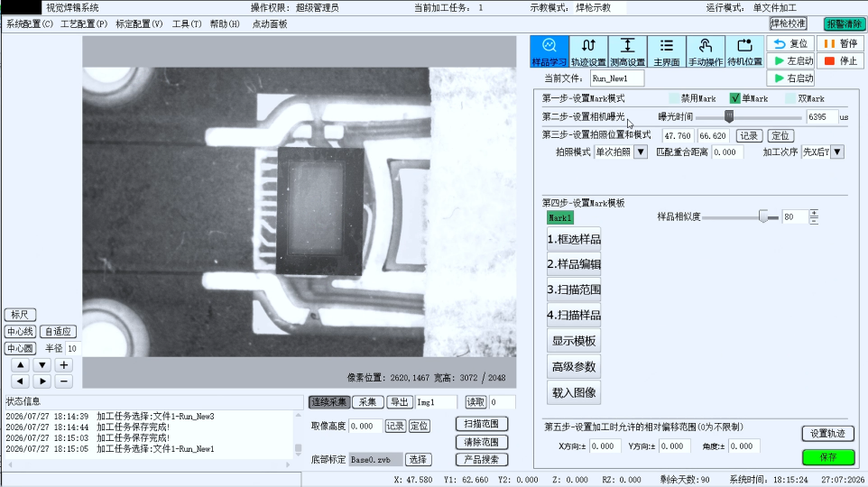This screenshot has height=487, width=868.
Task: Open the 工艺配置(P) menu
Action: tap(84, 23)
